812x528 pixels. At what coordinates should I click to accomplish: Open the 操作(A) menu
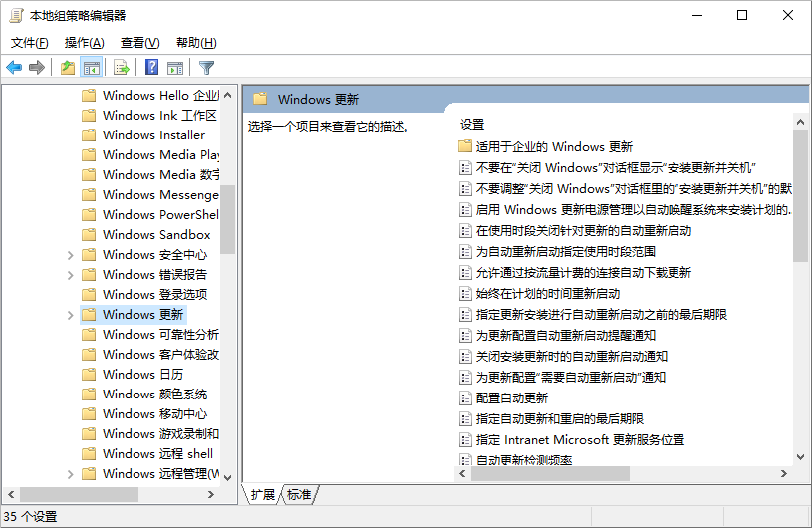[x=84, y=43]
